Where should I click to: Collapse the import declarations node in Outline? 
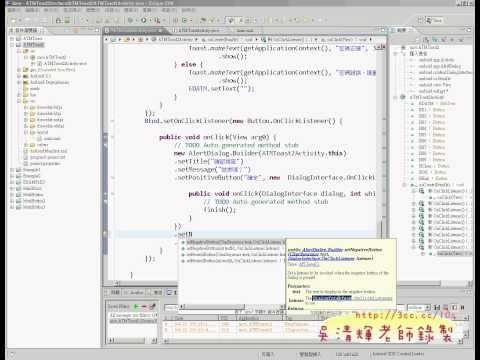point(396,53)
